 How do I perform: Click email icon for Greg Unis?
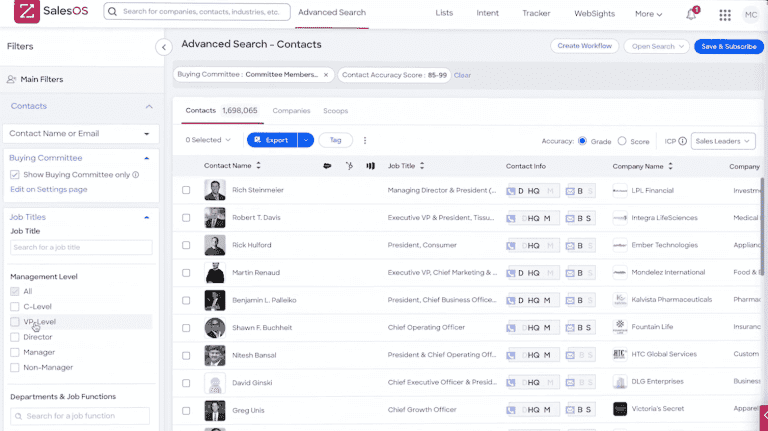pos(570,410)
